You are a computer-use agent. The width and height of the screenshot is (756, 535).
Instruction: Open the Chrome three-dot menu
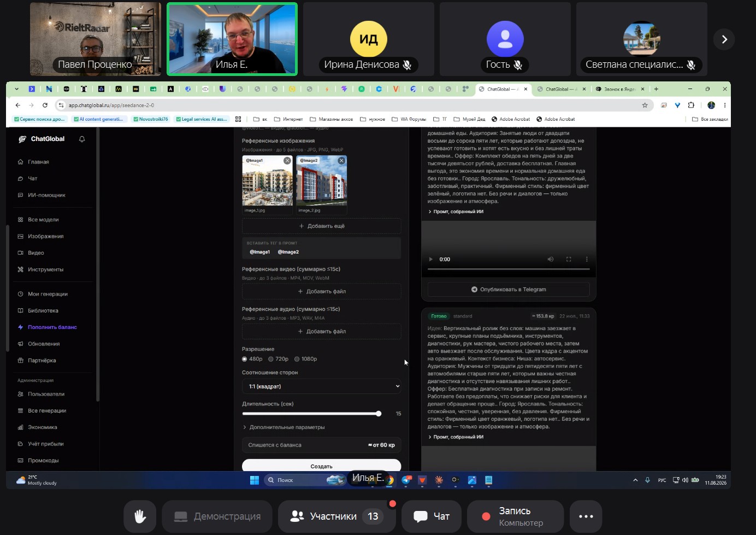pos(725,105)
